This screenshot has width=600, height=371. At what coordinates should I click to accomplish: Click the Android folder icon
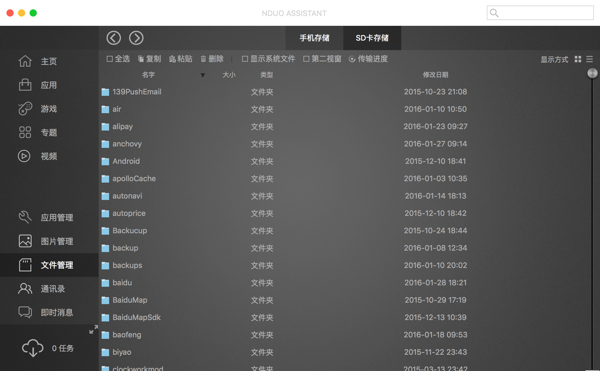click(105, 161)
